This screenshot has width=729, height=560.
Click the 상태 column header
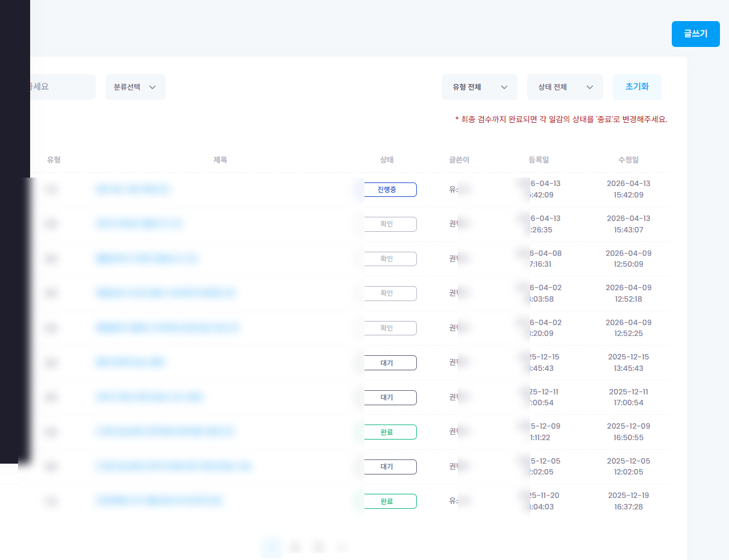(387, 160)
